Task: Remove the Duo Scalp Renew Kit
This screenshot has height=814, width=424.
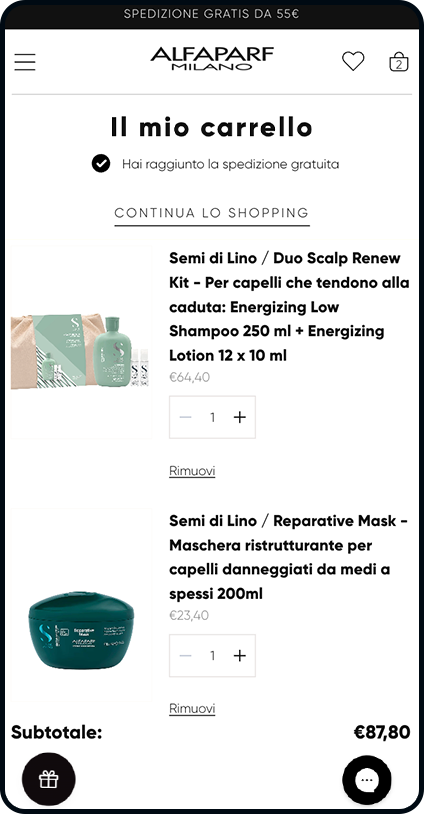Action: point(192,471)
